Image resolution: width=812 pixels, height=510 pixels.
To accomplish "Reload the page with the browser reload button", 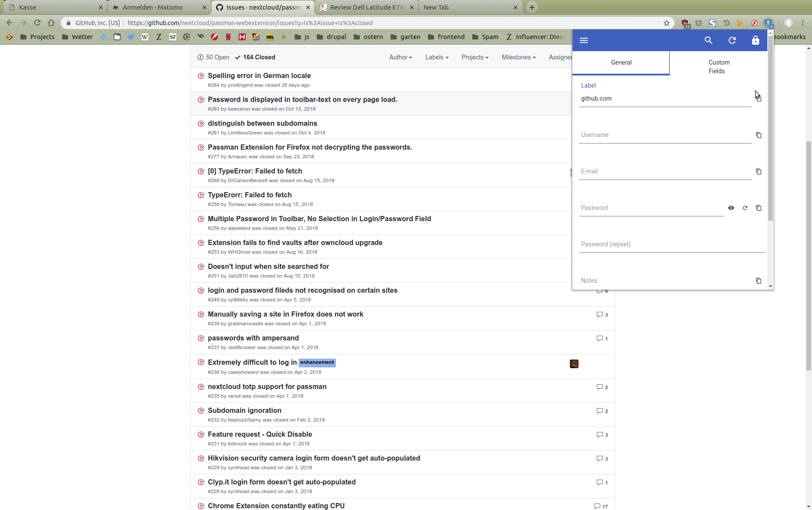I will 37,23.
